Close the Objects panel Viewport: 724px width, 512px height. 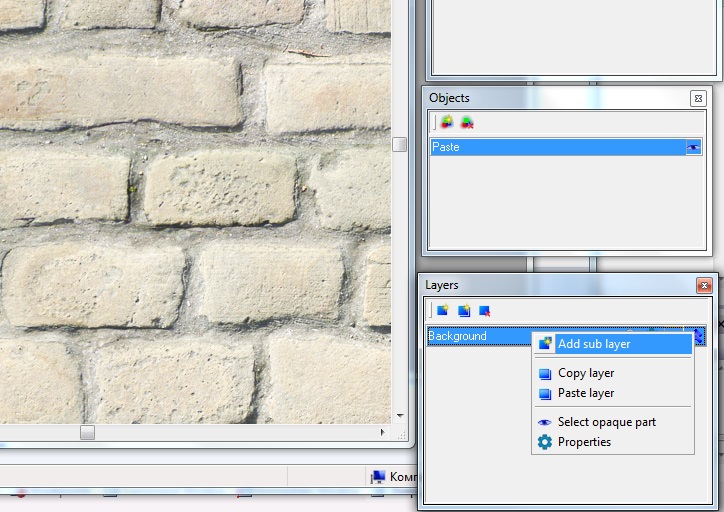click(x=697, y=98)
